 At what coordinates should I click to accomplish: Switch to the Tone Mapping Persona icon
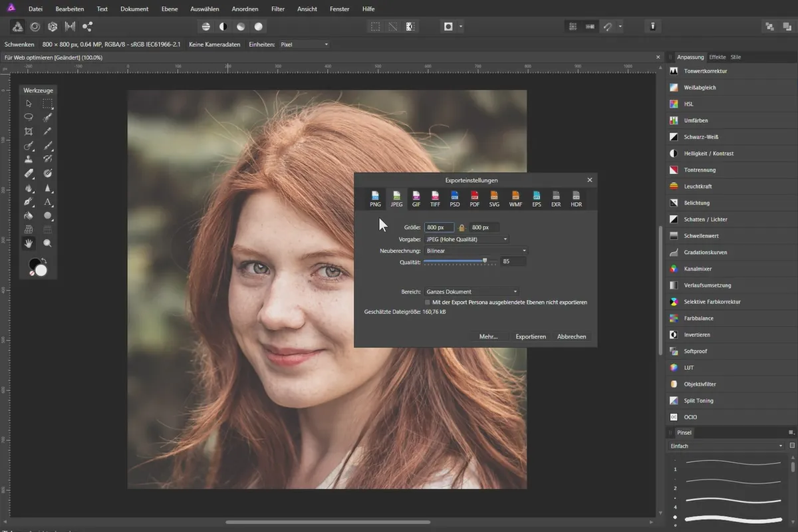pyautogui.click(x=70, y=27)
